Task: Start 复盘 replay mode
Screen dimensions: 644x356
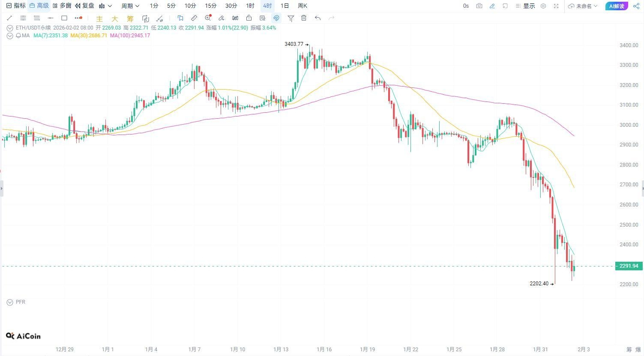Action: click(84, 6)
